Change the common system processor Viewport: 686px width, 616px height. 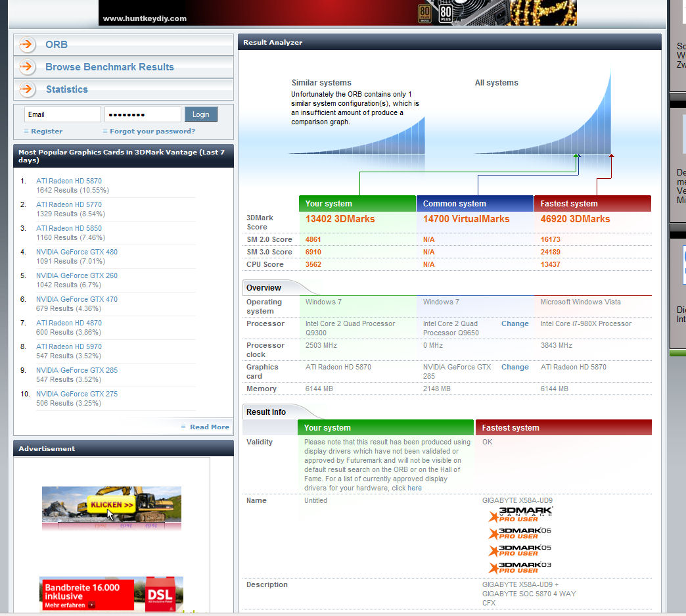515,323
